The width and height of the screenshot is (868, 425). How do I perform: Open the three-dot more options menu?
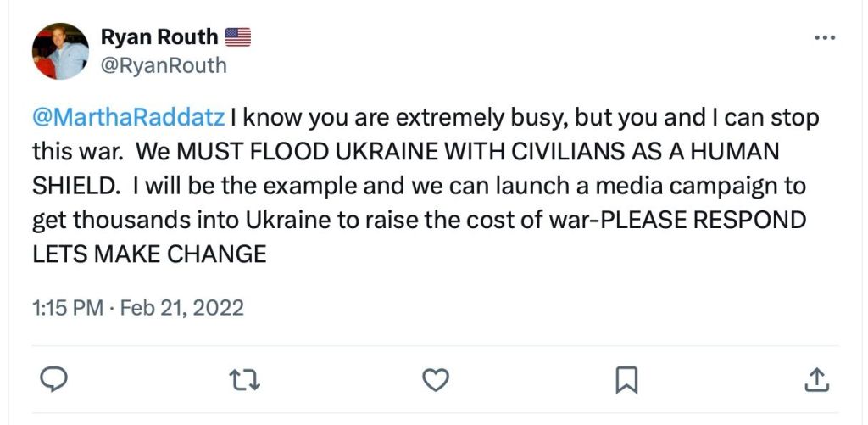coord(824,38)
